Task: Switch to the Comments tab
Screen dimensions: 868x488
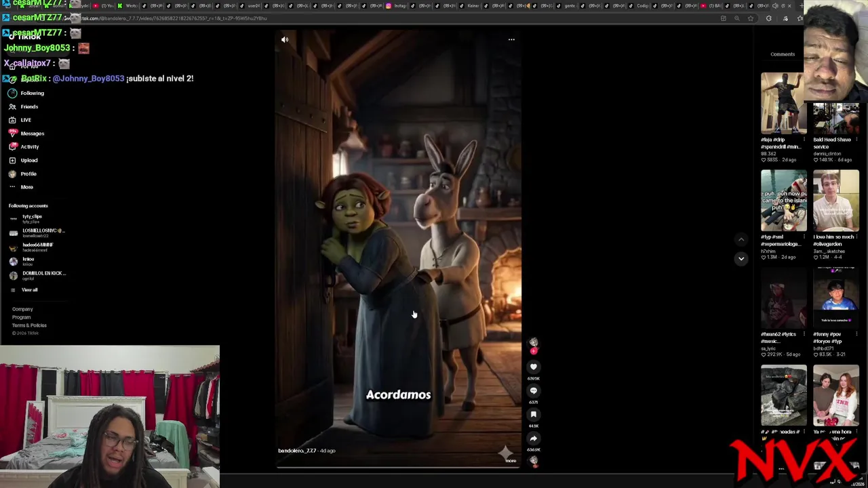Action: coord(783,54)
